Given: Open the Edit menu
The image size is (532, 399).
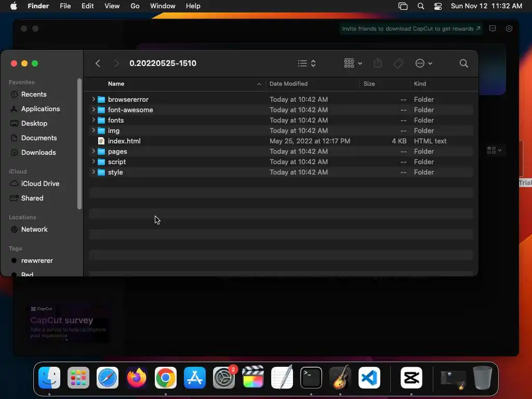Looking at the screenshot, I should coord(87,6).
